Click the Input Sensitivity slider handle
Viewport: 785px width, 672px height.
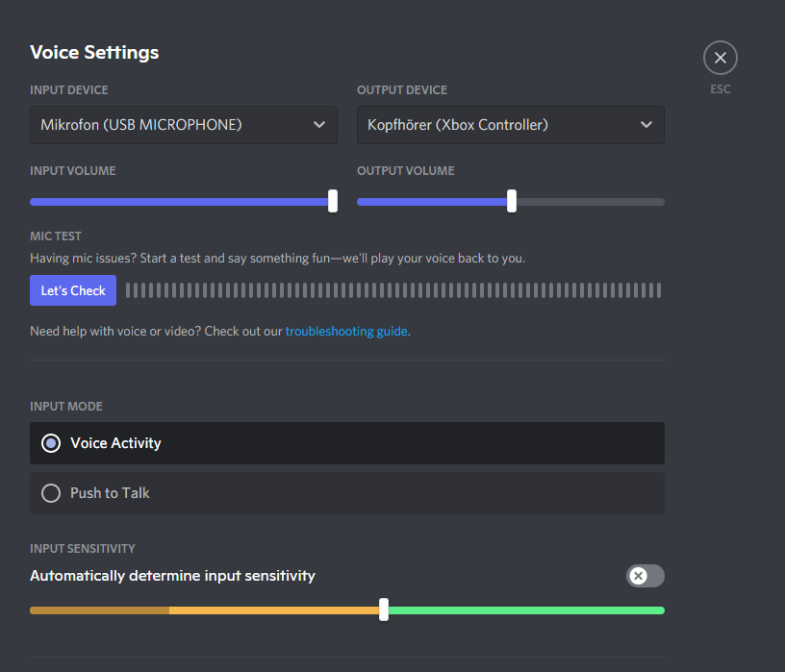click(x=384, y=610)
